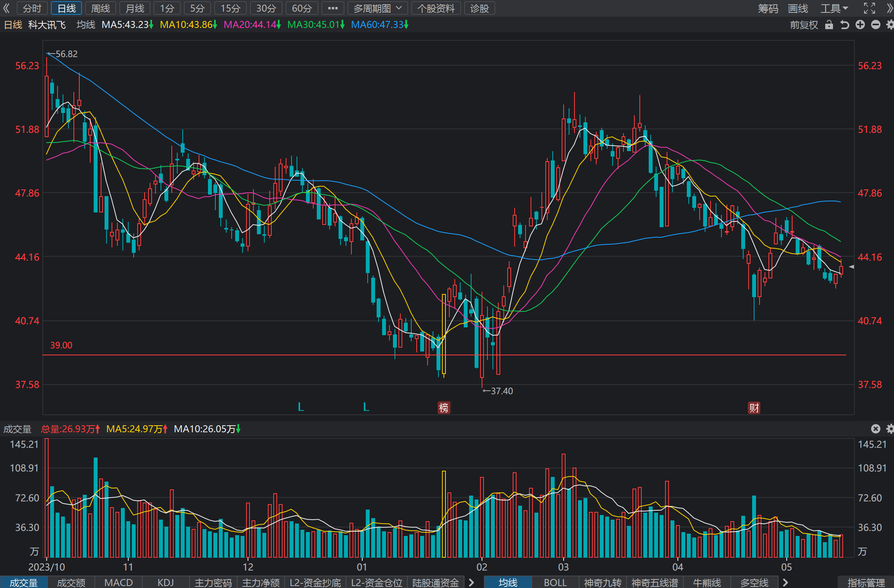Click the collapse-left double chevron icon
This screenshot has height=588, width=894.
point(6,8)
